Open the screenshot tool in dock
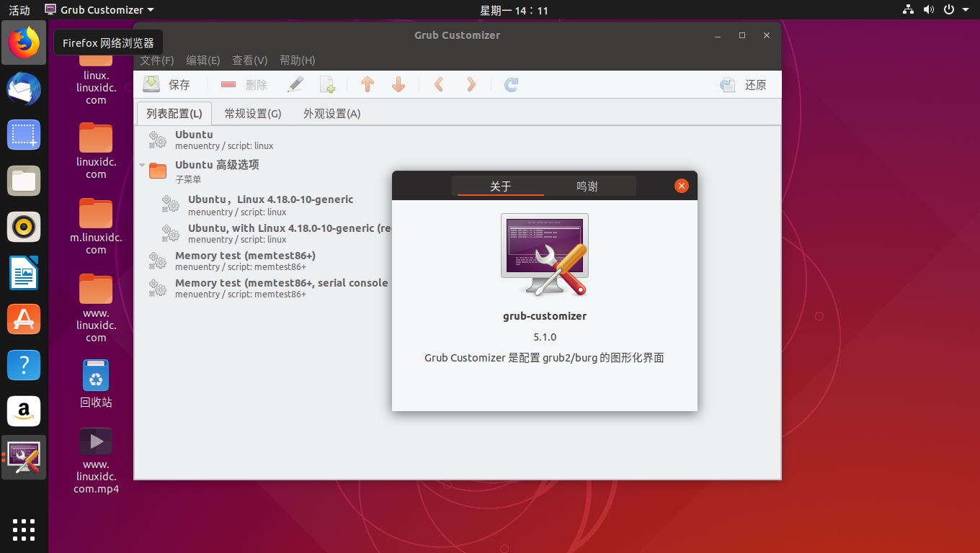The width and height of the screenshot is (980, 553). pos(24,135)
